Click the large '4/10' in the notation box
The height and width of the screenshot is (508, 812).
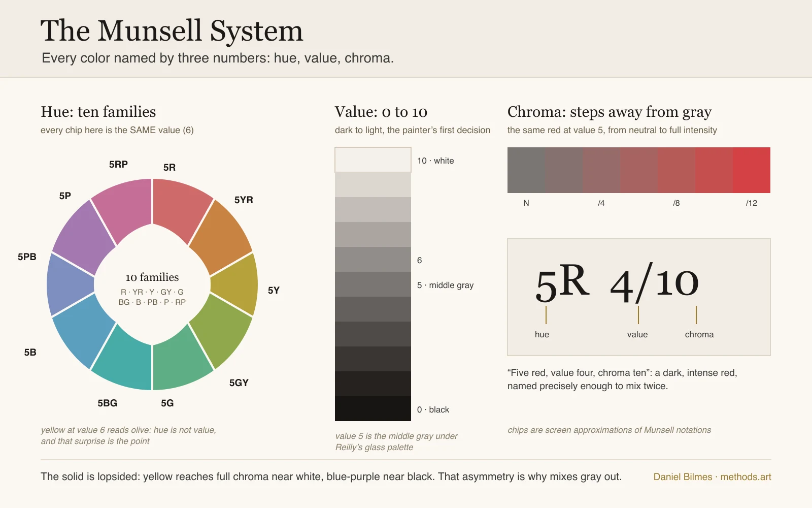[655, 282]
